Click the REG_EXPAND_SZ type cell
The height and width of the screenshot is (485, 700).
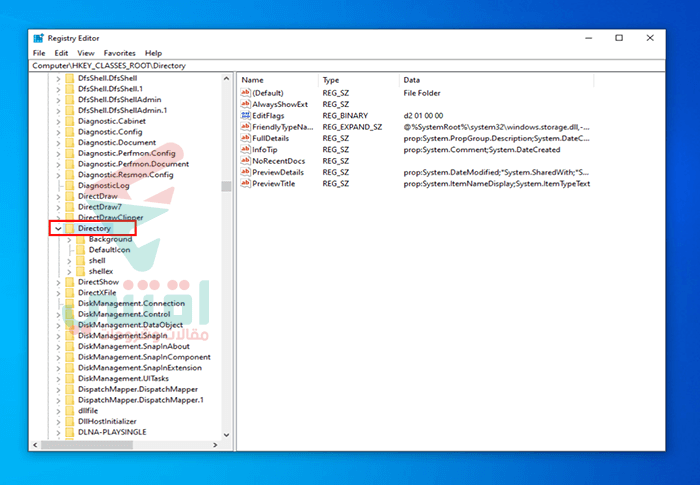coord(352,127)
